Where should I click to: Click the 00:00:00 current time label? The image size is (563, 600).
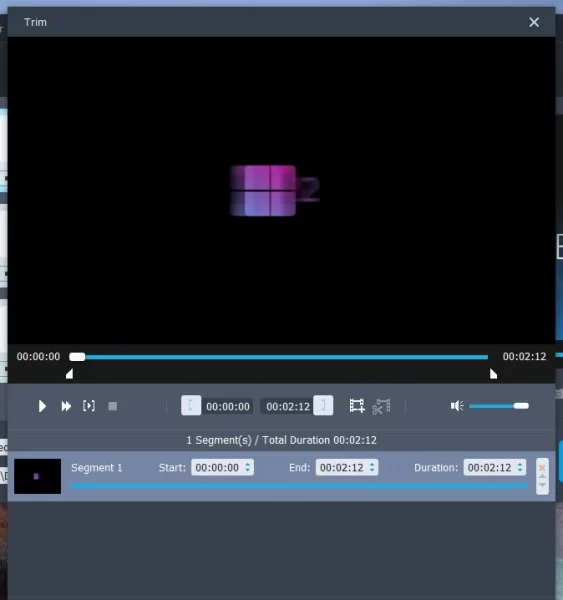(38, 357)
